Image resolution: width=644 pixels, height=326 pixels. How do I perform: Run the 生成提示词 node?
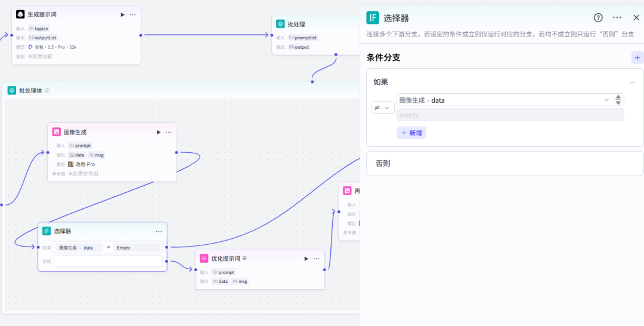coord(122,15)
